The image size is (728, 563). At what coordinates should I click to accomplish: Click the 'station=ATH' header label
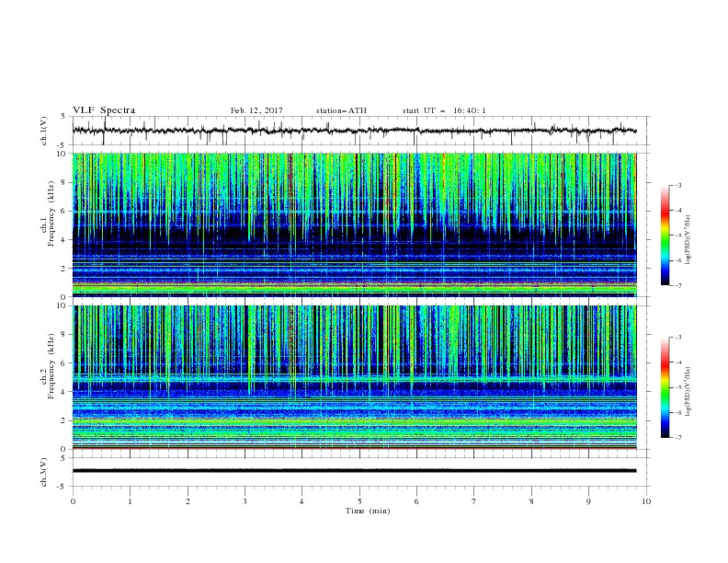pyautogui.click(x=341, y=110)
